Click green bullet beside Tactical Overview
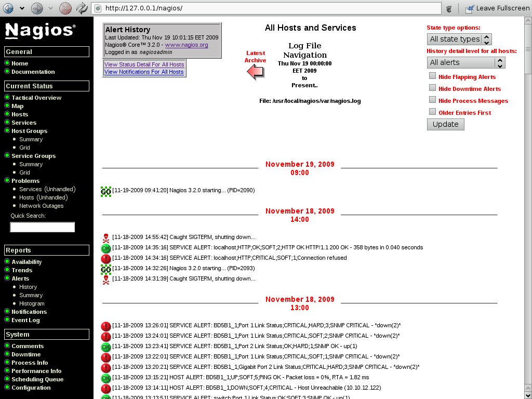Screen dimensions: 532x399 tap(7, 97)
